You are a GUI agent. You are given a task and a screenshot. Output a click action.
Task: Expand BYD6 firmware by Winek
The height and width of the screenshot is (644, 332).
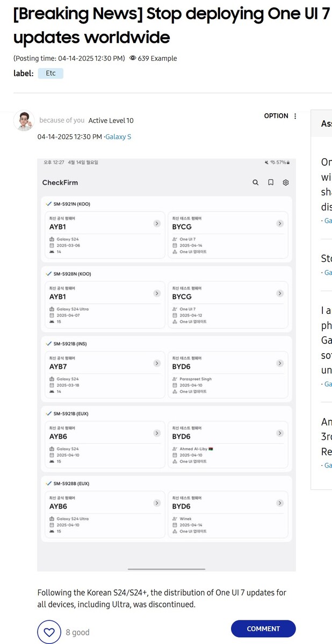click(280, 503)
